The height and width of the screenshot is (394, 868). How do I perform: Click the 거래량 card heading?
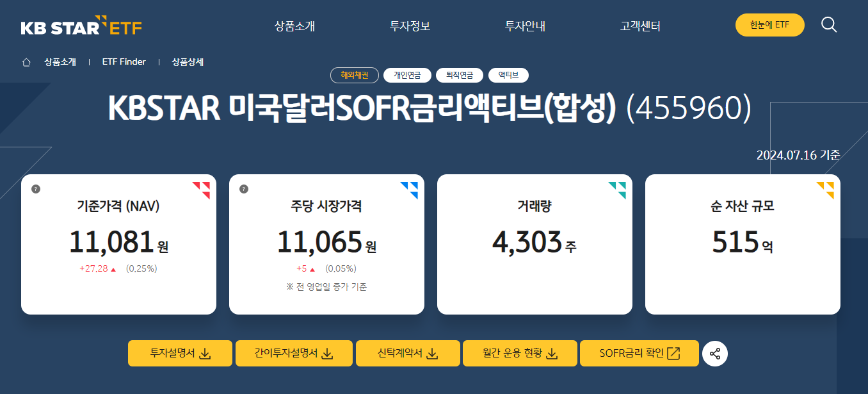[x=534, y=206]
